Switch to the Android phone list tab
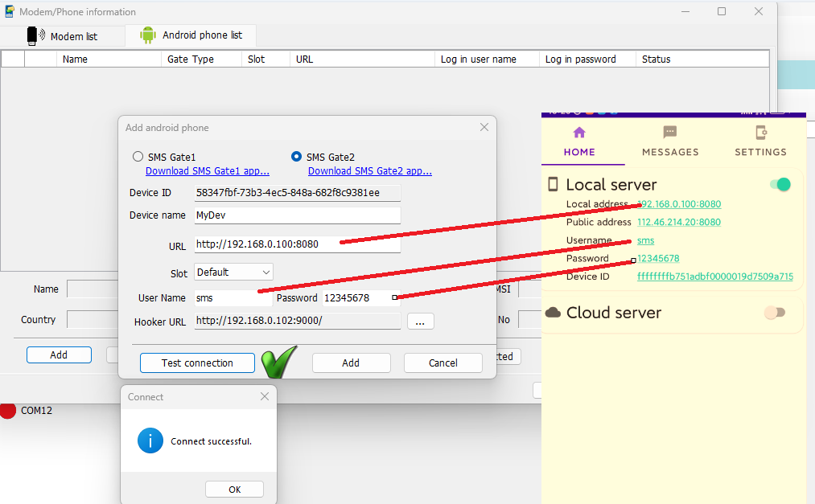 point(191,35)
